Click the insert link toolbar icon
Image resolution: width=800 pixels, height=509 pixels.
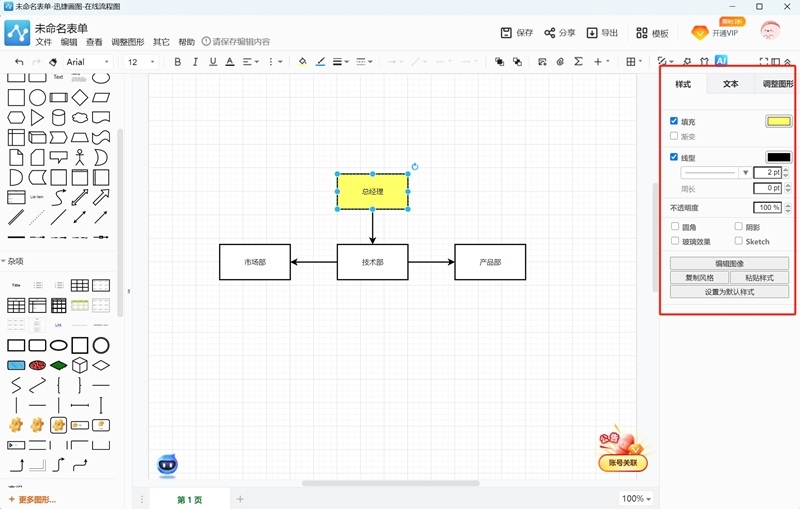pos(560,62)
